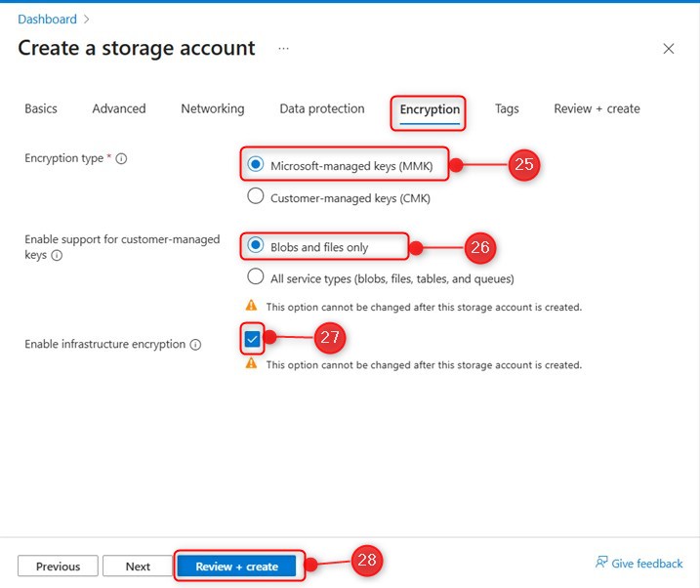This screenshot has width=700, height=588.
Task: Click the Give feedback person icon
Action: click(601, 564)
